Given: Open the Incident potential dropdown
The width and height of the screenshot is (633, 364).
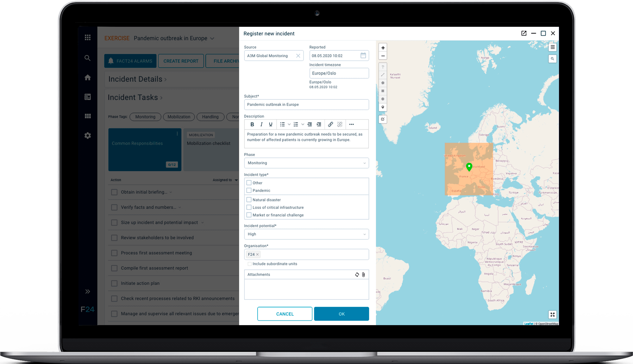Looking at the screenshot, I should 306,234.
